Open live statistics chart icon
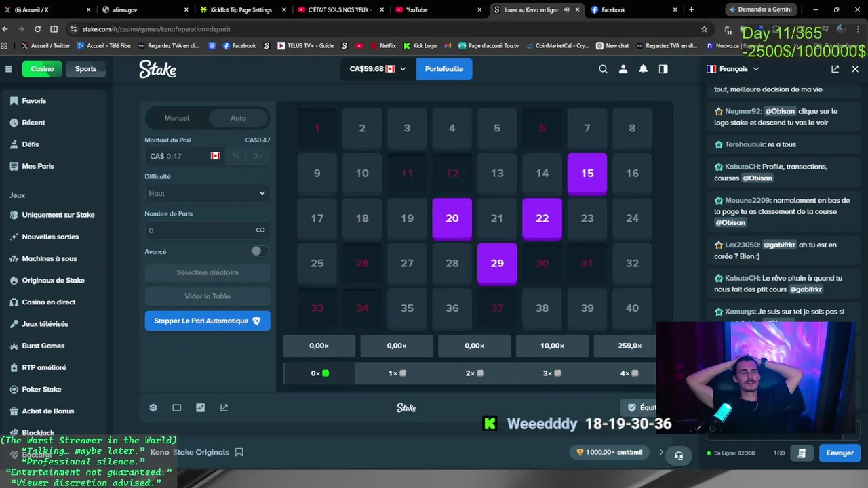The width and height of the screenshot is (868, 488). click(201, 407)
